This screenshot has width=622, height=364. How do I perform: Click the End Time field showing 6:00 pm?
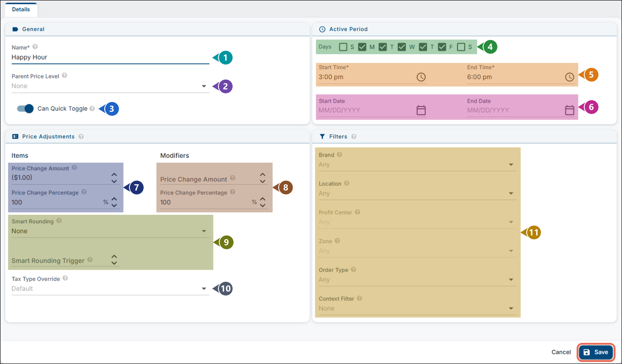pyautogui.click(x=521, y=77)
